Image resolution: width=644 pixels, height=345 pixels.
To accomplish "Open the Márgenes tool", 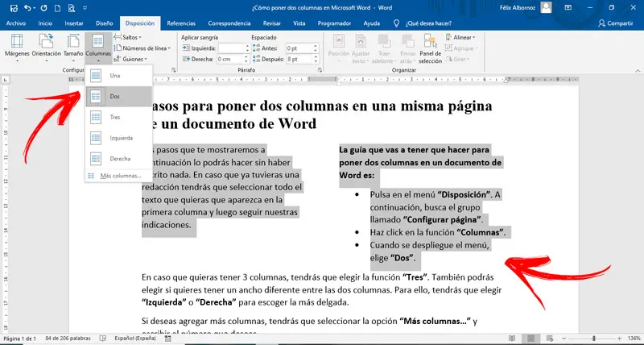I will 17,48.
